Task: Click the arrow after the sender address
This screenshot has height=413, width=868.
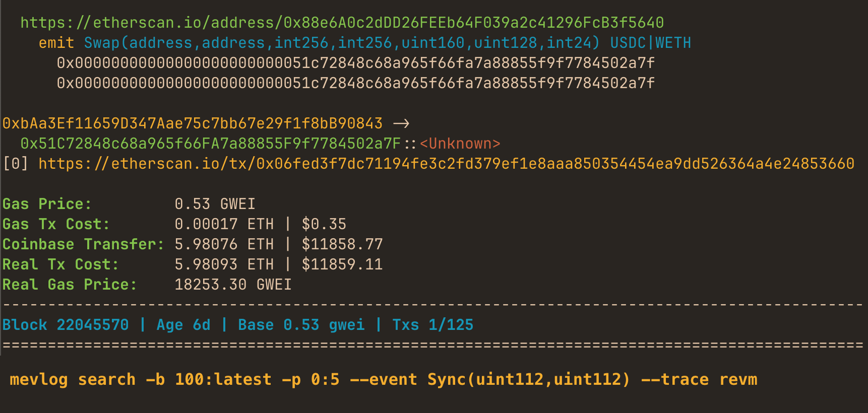Action: coord(401,123)
